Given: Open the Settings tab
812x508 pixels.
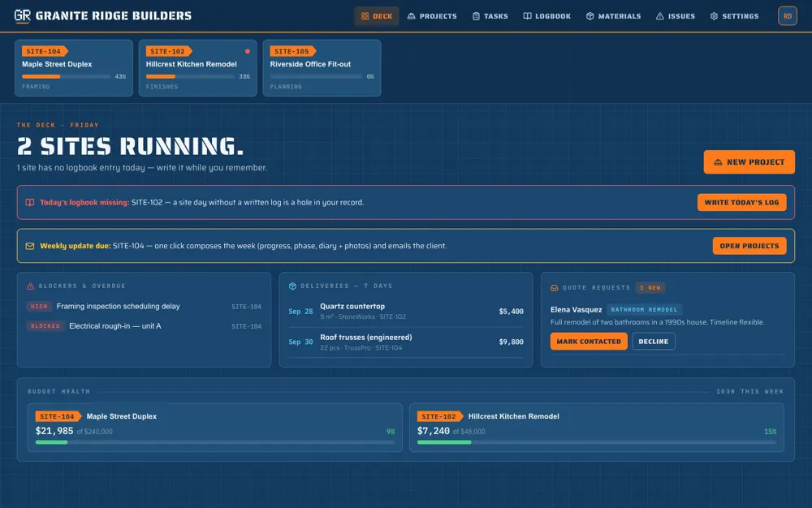Looking at the screenshot, I should 734,16.
